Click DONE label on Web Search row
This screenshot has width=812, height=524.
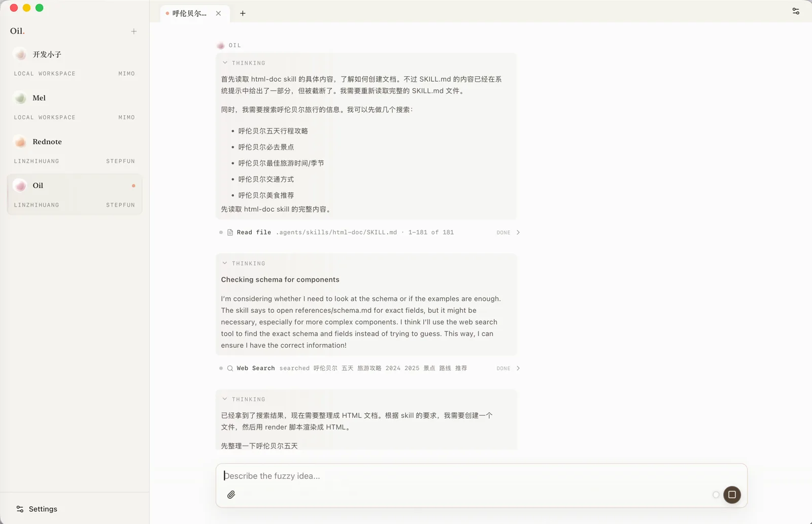[x=503, y=369]
